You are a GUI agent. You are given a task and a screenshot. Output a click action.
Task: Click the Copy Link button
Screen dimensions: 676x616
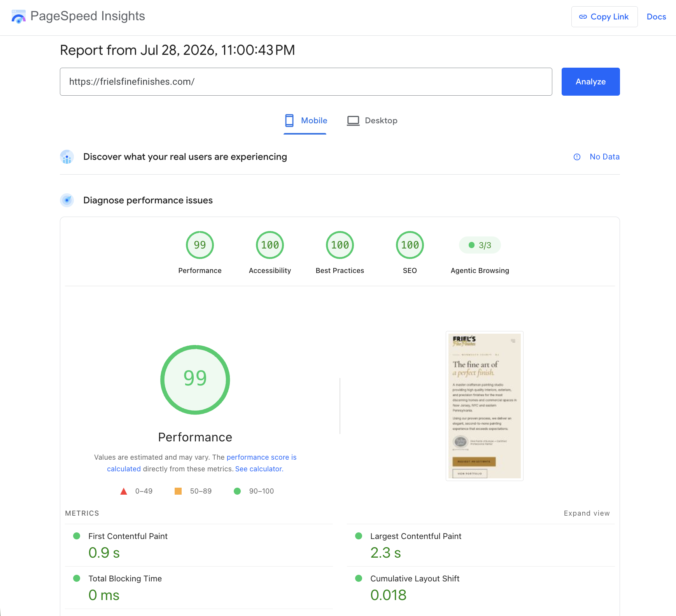tap(604, 17)
